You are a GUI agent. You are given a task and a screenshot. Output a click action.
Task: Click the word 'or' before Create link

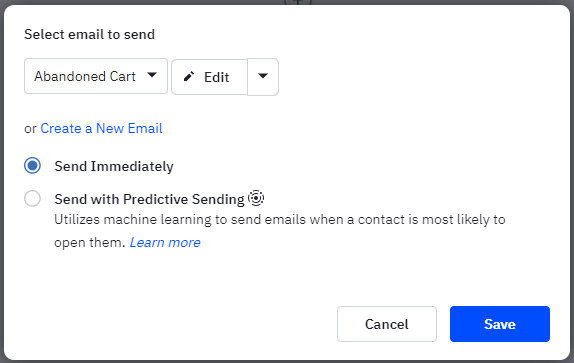tap(30, 129)
